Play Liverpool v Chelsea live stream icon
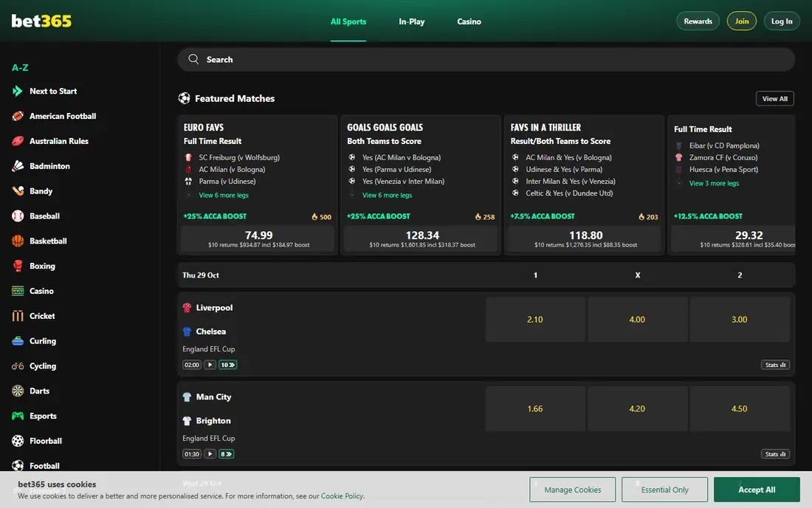Viewport: 812px width, 508px height. coord(210,365)
